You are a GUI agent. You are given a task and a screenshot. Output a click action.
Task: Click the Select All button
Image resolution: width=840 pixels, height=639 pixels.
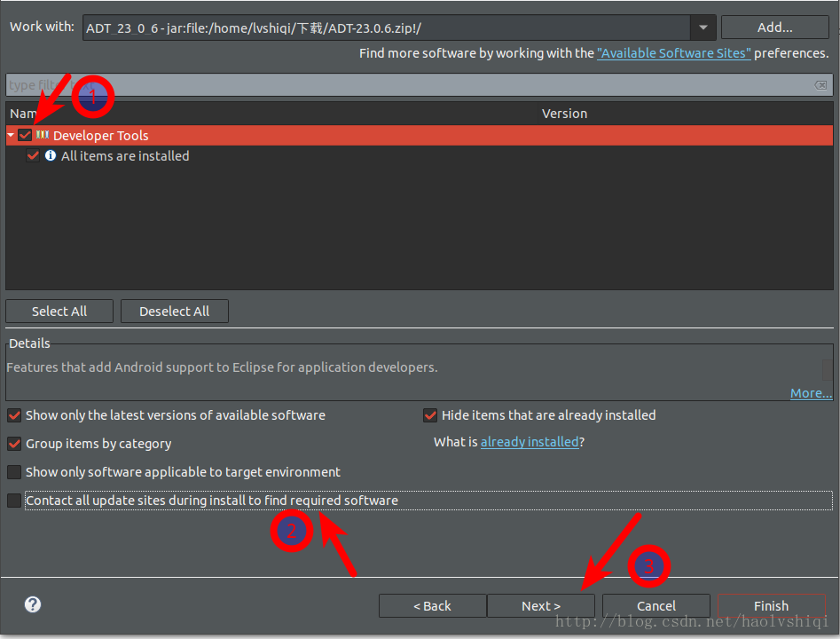[x=59, y=312]
